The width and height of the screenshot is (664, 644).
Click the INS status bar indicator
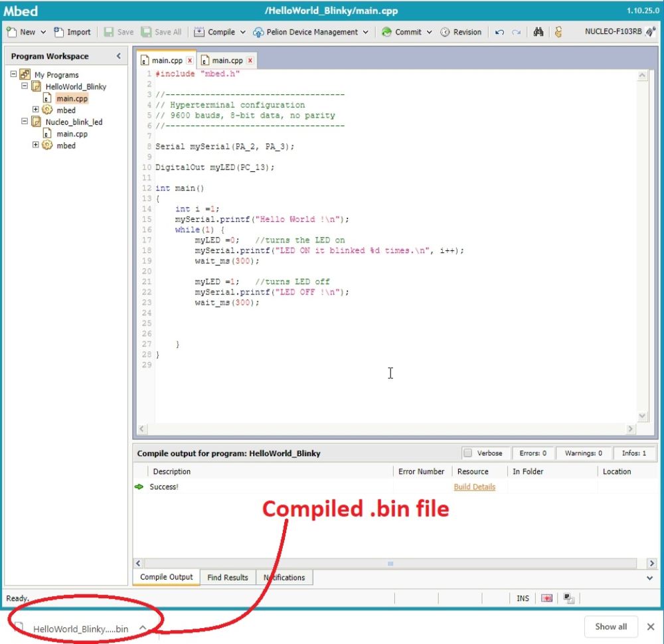tap(523, 598)
